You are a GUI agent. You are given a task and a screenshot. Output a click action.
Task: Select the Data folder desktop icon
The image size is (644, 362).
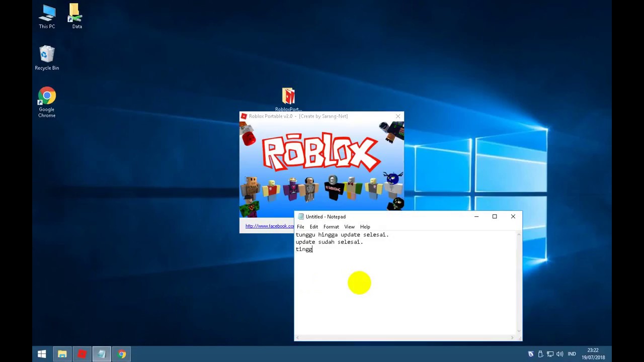coord(76,17)
